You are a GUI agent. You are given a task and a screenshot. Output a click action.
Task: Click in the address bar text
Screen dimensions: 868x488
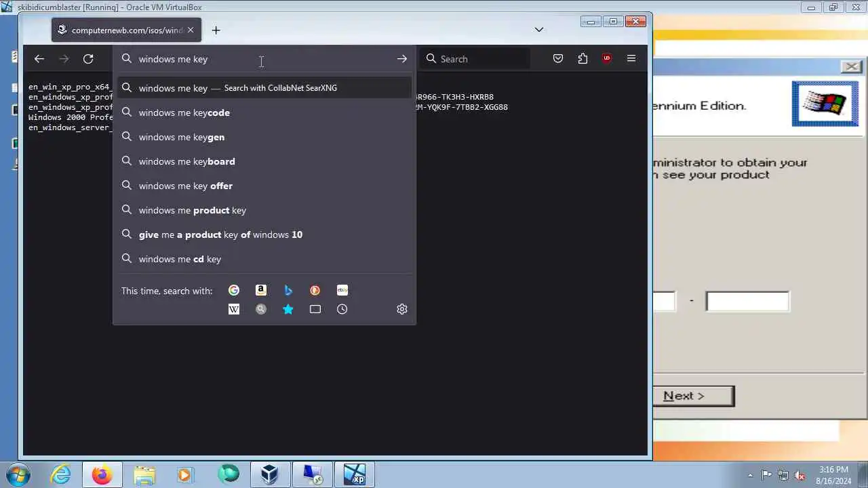coord(173,59)
